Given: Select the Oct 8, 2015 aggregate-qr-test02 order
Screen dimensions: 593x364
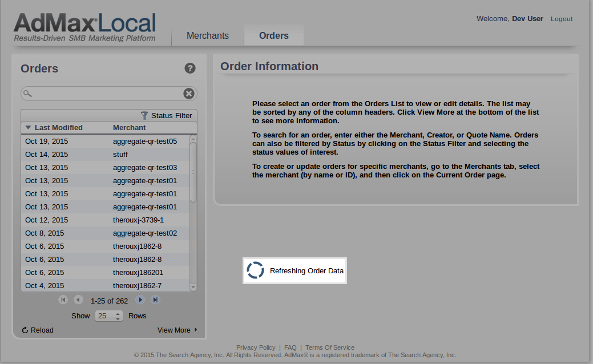Looking at the screenshot, I should click(x=105, y=233).
